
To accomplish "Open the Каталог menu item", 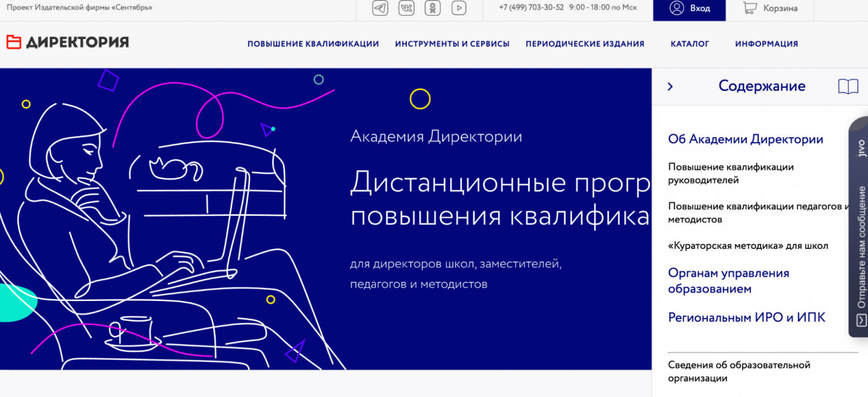I will [x=690, y=44].
